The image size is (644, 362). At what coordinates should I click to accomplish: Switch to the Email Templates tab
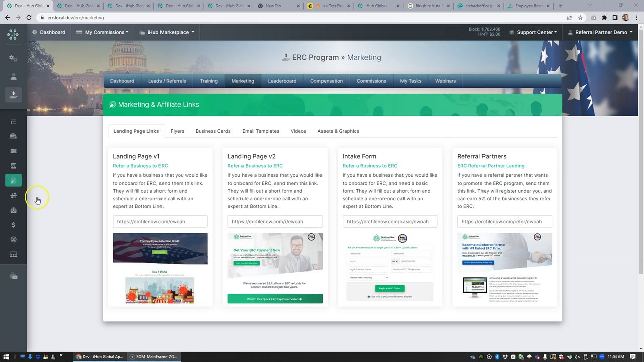click(261, 131)
